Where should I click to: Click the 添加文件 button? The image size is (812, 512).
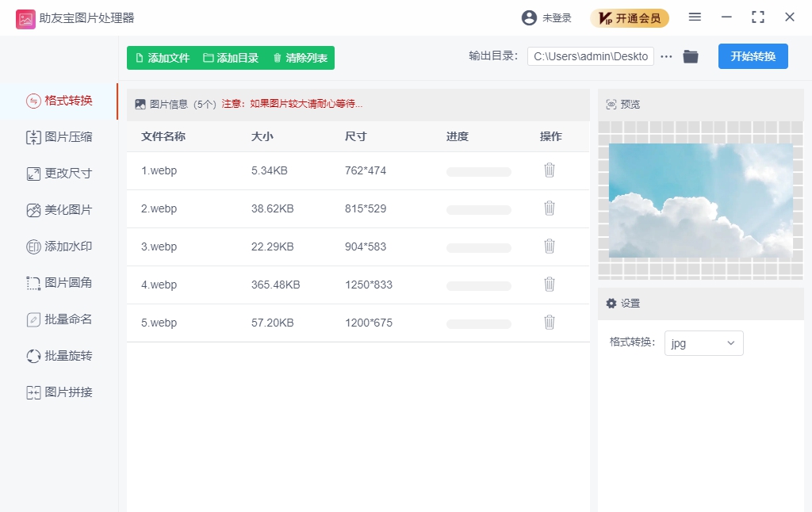(x=163, y=58)
